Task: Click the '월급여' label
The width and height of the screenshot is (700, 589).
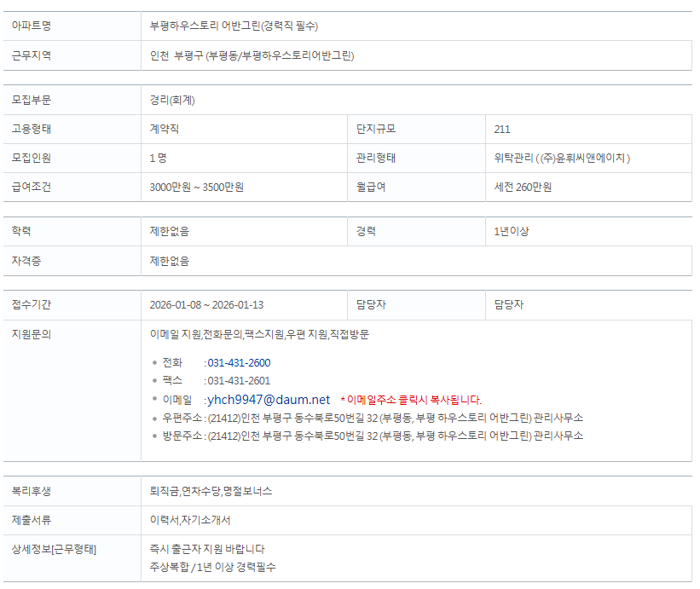Action: pyautogui.click(x=371, y=187)
